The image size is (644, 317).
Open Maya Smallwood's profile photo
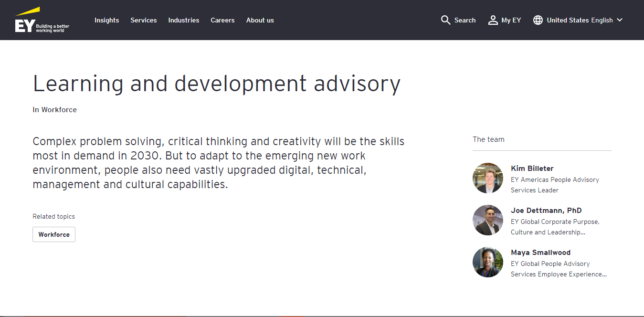488,262
